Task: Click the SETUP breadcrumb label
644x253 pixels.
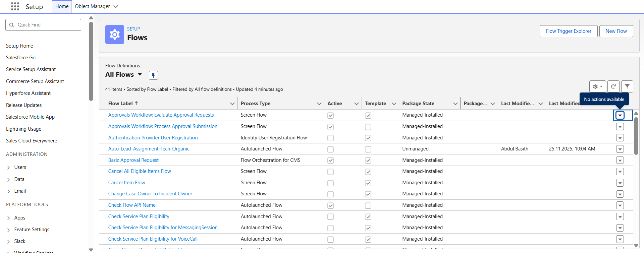Action: [x=133, y=29]
